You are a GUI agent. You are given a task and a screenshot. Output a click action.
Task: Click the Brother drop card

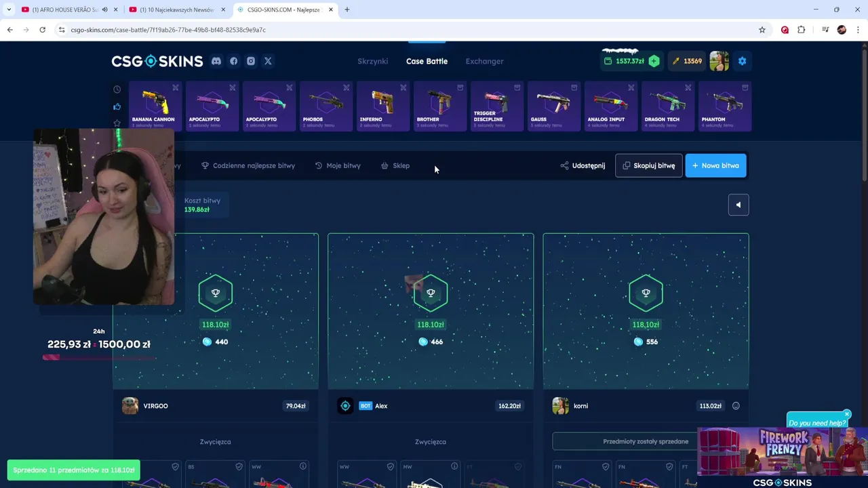coord(440,106)
